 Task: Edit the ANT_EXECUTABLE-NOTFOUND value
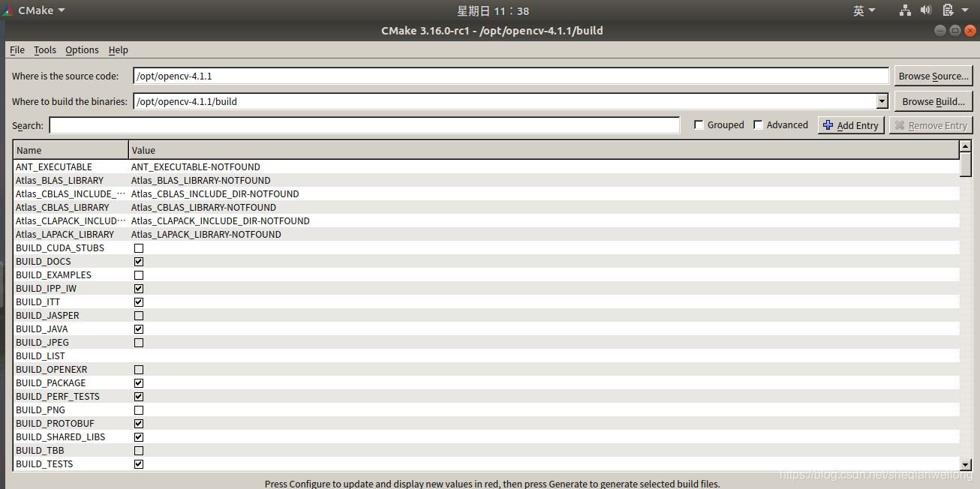point(196,167)
